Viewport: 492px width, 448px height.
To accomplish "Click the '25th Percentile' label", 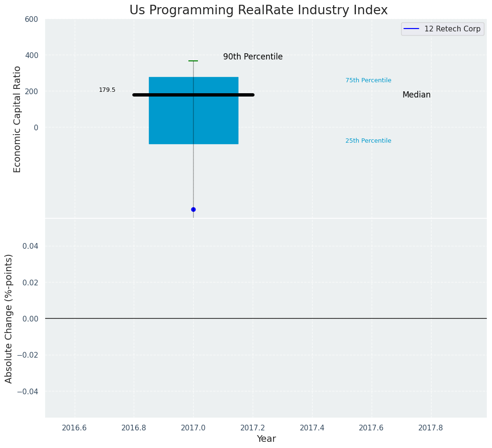I will (368, 141).
